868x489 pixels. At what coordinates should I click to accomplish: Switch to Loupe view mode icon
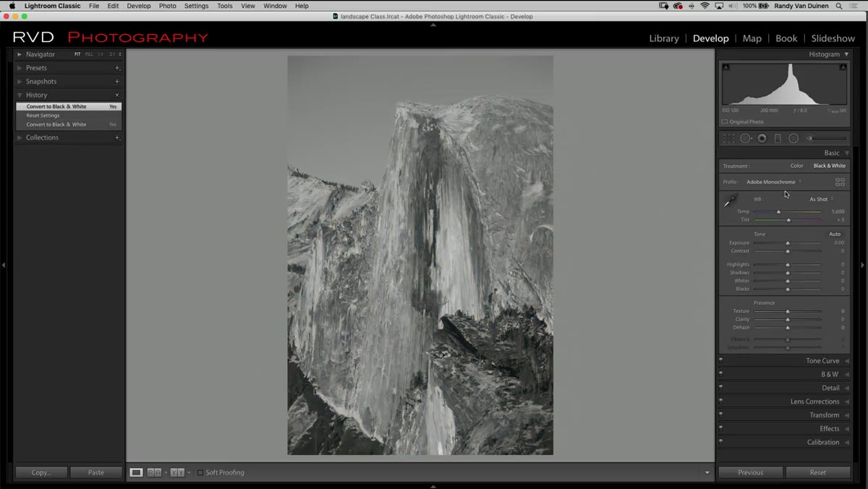click(x=136, y=472)
